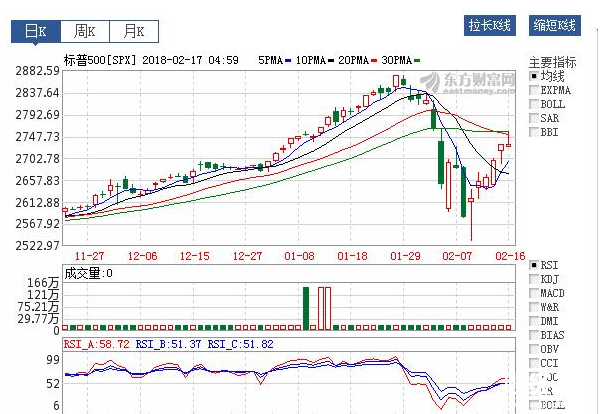
Task: Enable the CCI sub-indicator
Action: (545, 363)
